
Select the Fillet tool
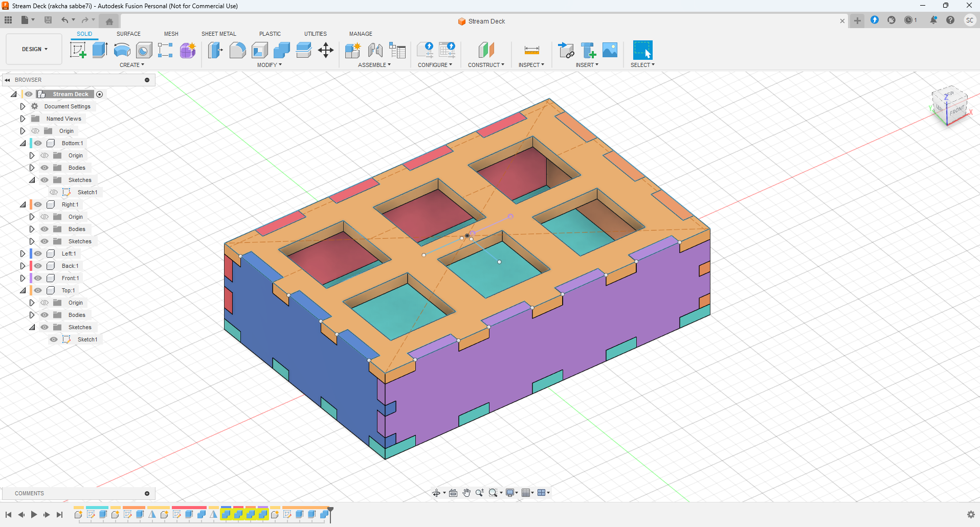237,50
